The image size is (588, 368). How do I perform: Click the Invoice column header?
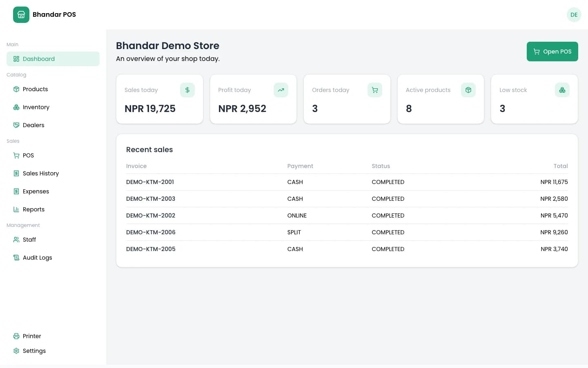click(136, 166)
